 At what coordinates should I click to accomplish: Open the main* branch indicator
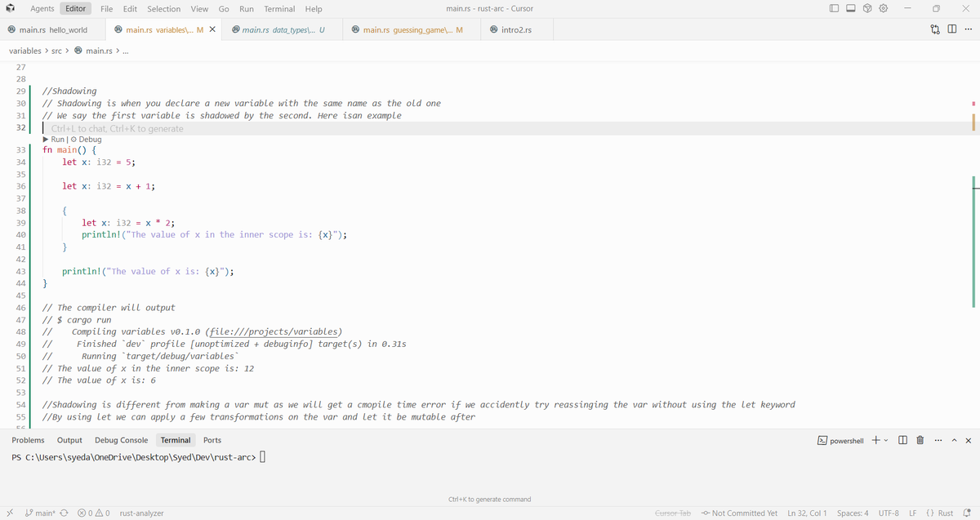coord(41,513)
